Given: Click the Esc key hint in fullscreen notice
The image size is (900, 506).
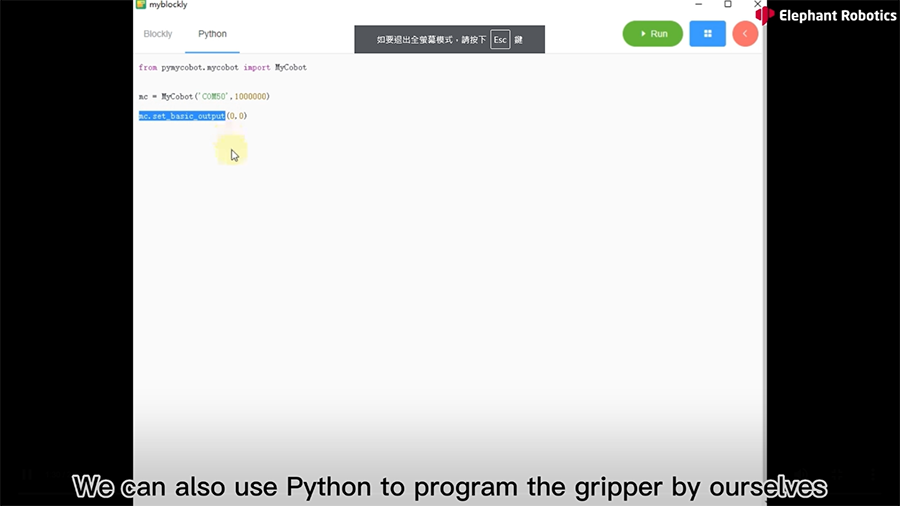Looking at the screenshot, I should click(x=500, y=40).
